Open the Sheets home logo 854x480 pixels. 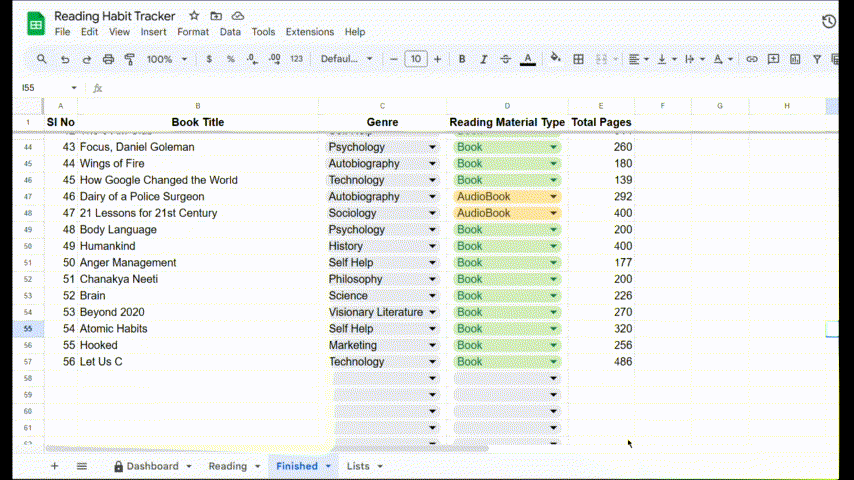tap(36, 24)
